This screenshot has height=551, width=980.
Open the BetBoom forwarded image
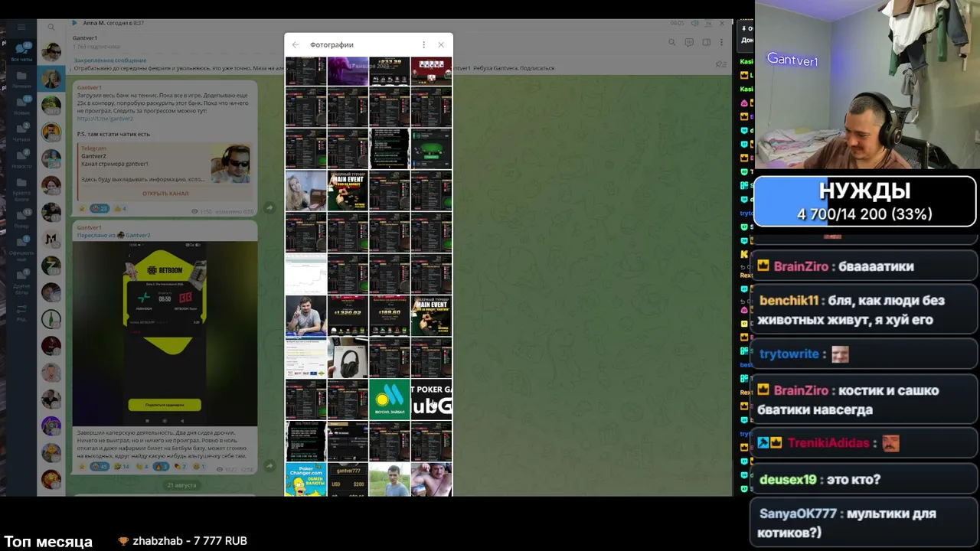click(x=165, y=333)
